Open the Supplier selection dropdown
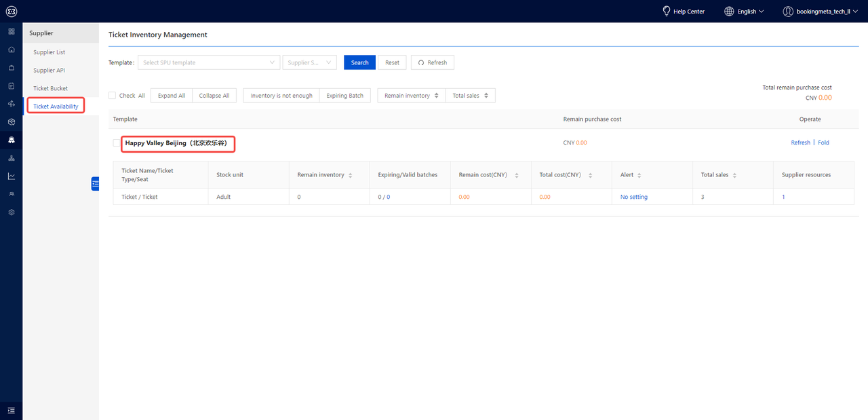The height and width of the screenshot is (420, 868). tap(309, 62)
